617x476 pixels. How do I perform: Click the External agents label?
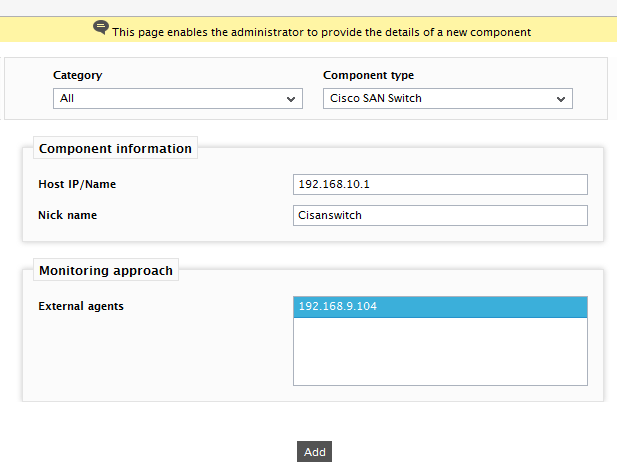(81, 306)
